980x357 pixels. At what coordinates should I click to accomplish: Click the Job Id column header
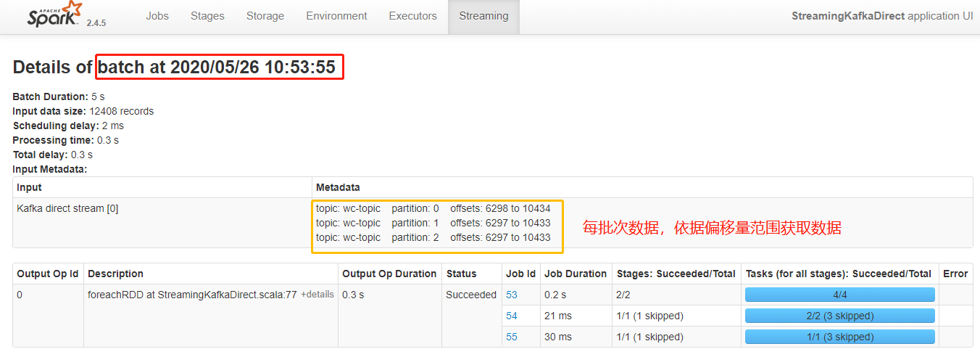[520, 274]
